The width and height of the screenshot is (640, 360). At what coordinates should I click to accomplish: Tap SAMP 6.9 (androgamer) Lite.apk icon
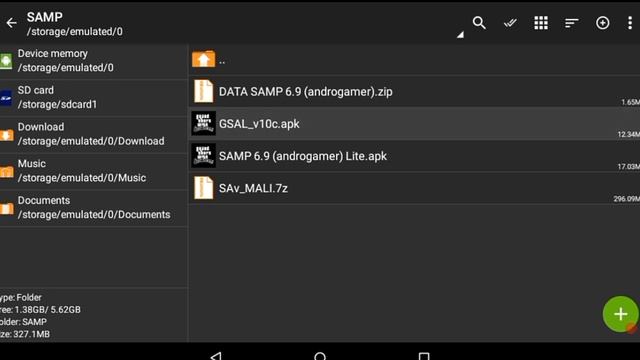(x=203, y=156)
